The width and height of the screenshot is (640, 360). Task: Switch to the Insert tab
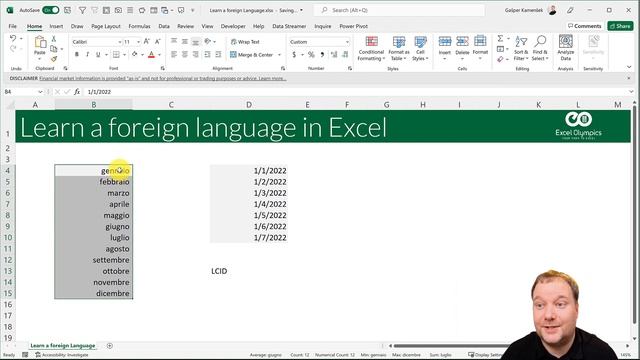56,26
